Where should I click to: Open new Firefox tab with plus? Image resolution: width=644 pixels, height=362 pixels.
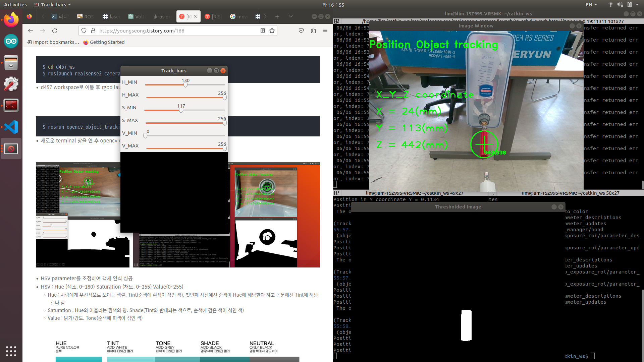tap(277, 16)
